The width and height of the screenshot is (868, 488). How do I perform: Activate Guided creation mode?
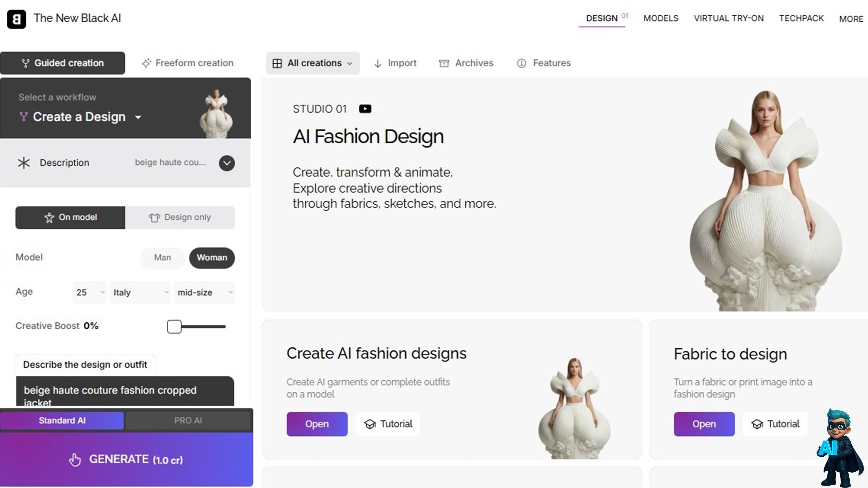coord(63,63)
